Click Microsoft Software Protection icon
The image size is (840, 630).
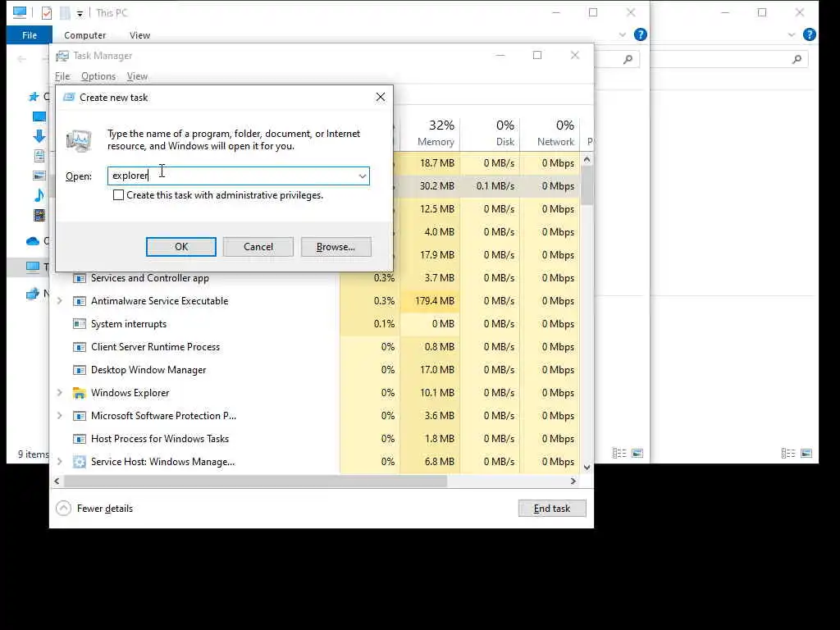pyautogui.click(x=80, y=416)
